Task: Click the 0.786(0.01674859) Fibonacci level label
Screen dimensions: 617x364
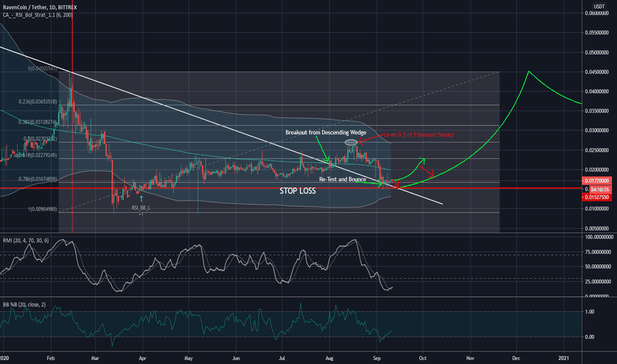Action: click(x=38, y=179)
